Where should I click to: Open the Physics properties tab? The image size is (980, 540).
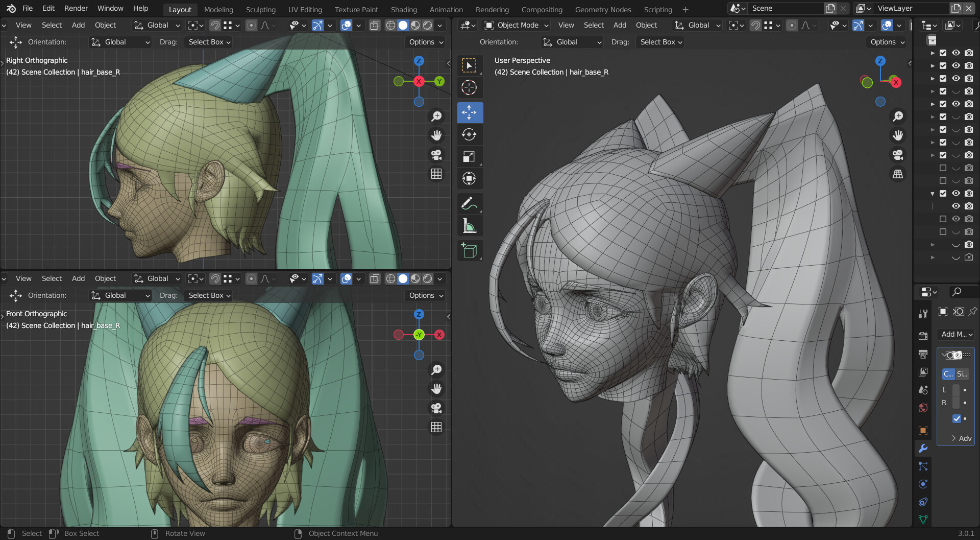tap(923, 484)
